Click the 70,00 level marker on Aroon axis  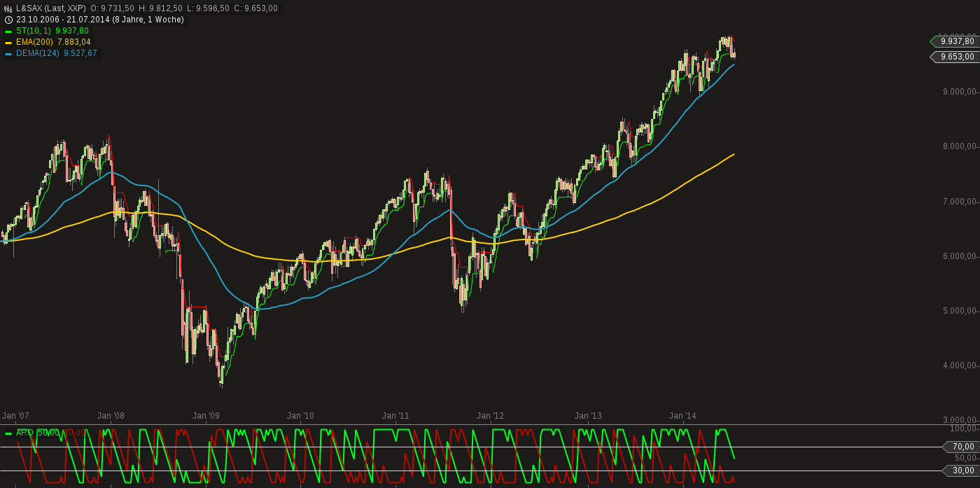[962, 447]
